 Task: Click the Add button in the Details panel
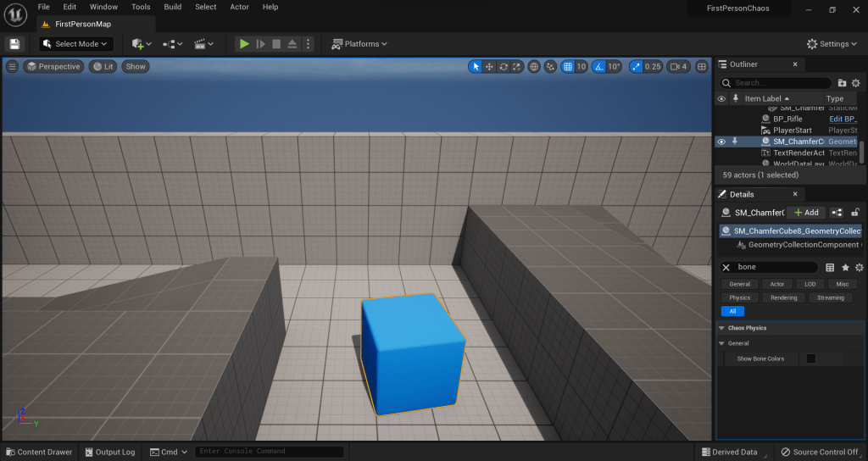click(805, 213)
